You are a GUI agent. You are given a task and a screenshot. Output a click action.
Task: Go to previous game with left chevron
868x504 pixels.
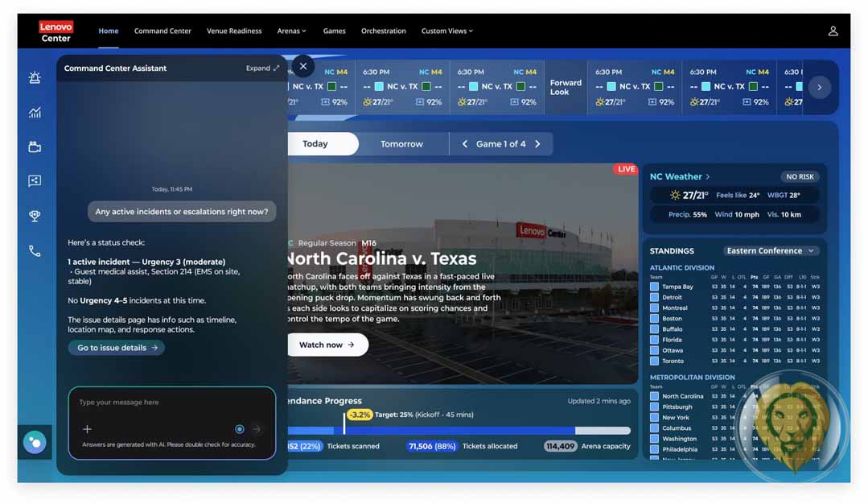pyautogui.click(x=465, y=144)
